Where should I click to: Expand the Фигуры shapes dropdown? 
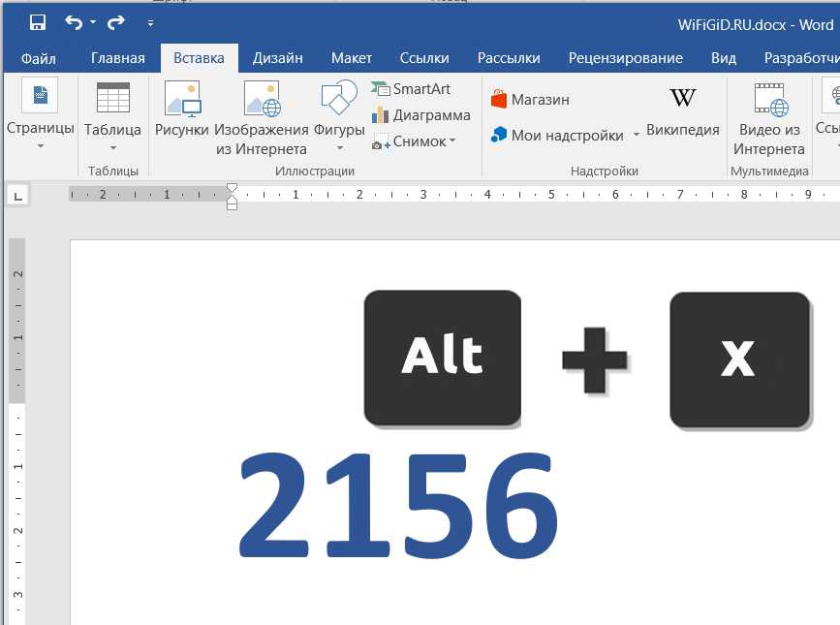[339, 148]
